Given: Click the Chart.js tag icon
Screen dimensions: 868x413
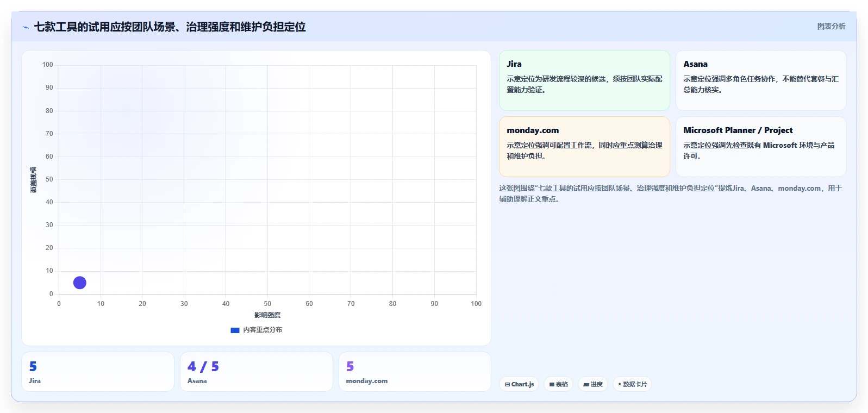Looking at the screenshot, I should point(507,384).
